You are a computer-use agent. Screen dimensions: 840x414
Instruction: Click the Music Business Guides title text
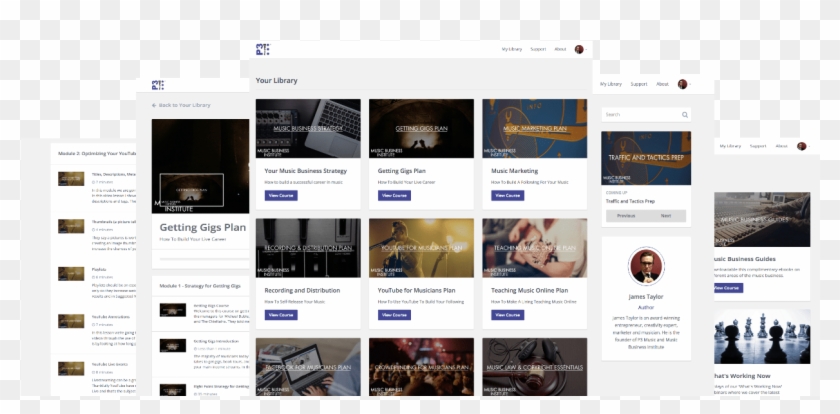tap(745, 259)
